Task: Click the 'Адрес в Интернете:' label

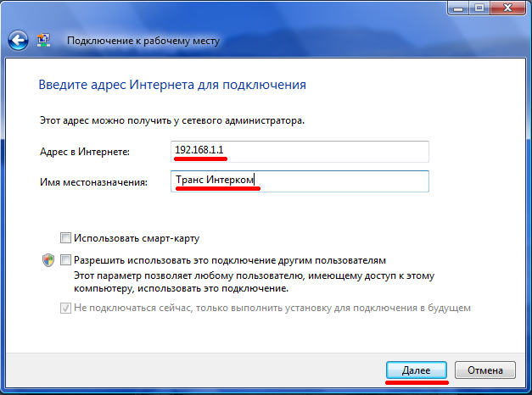Action: click(85, 152)
